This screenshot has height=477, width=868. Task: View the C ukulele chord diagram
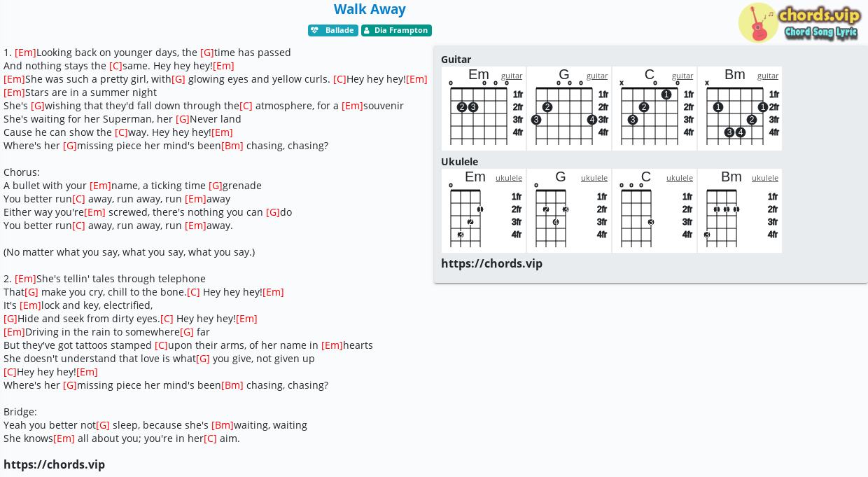[654, 211]
